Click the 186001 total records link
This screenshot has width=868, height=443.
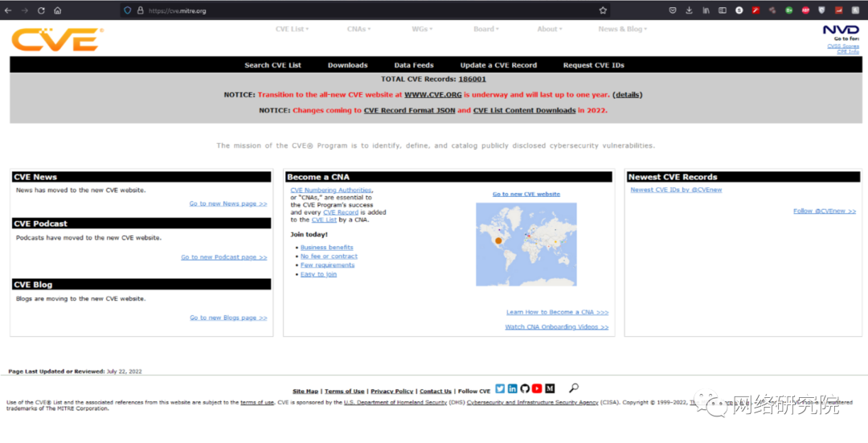473,79
